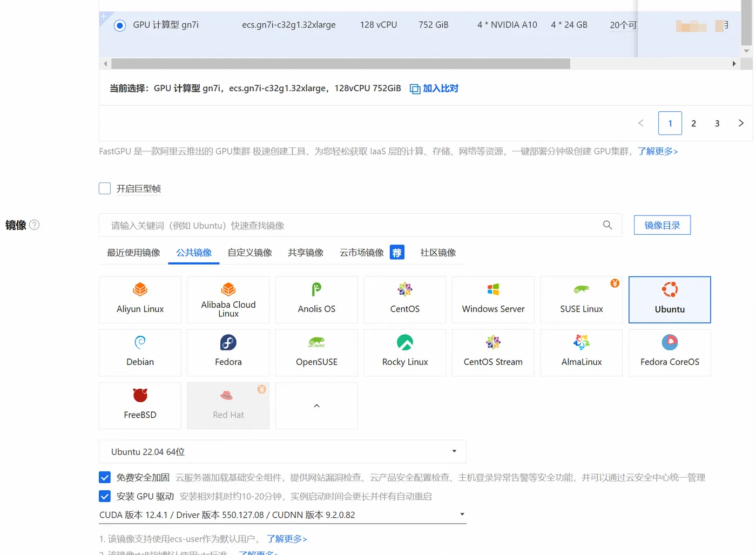Click the paid badge on Red Hat

tap(261, 389)
